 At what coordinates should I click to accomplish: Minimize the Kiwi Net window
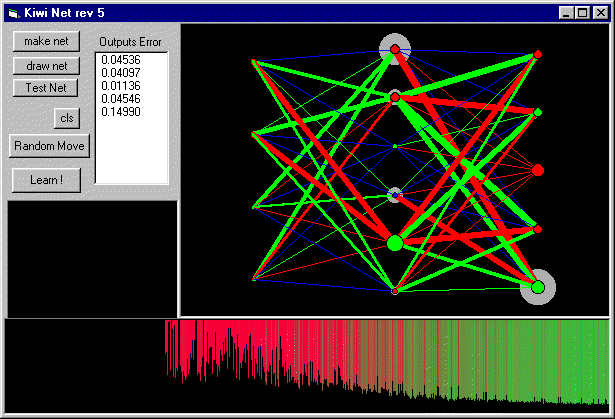[x=566, y=13]
